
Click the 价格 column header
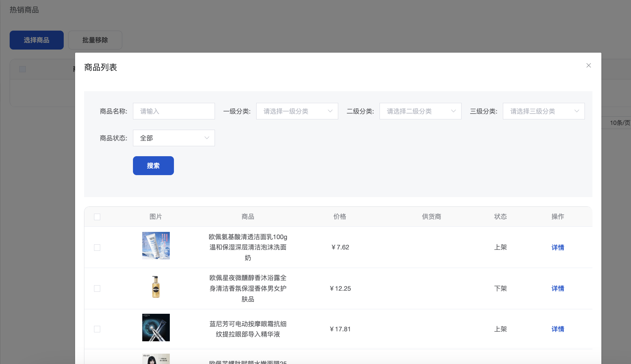340,216
